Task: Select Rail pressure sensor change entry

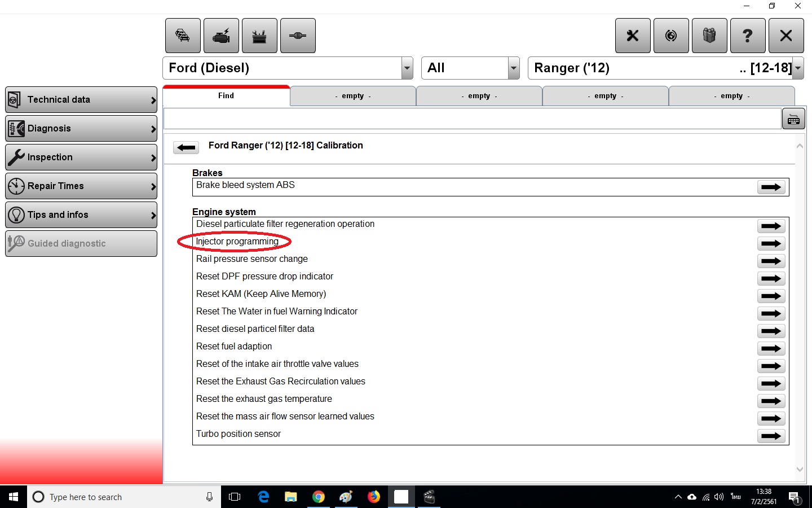Action: 252,259
